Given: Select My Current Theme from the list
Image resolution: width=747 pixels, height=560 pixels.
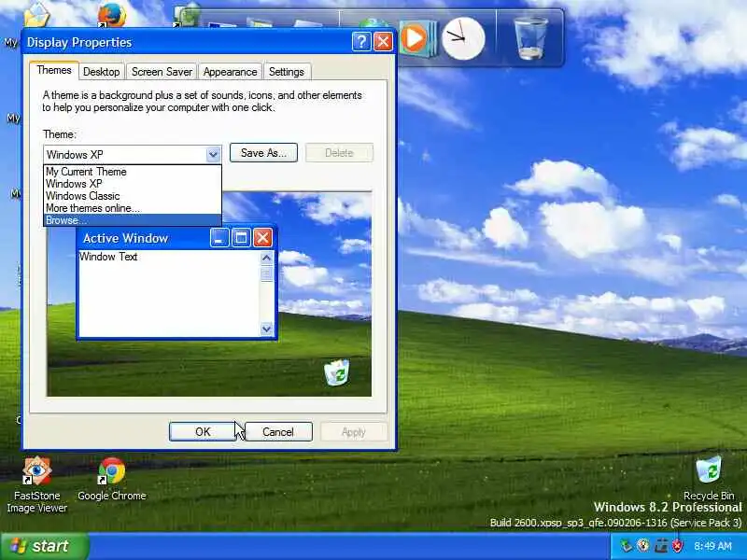Looking at the screenshot, I should click(132, 172).
